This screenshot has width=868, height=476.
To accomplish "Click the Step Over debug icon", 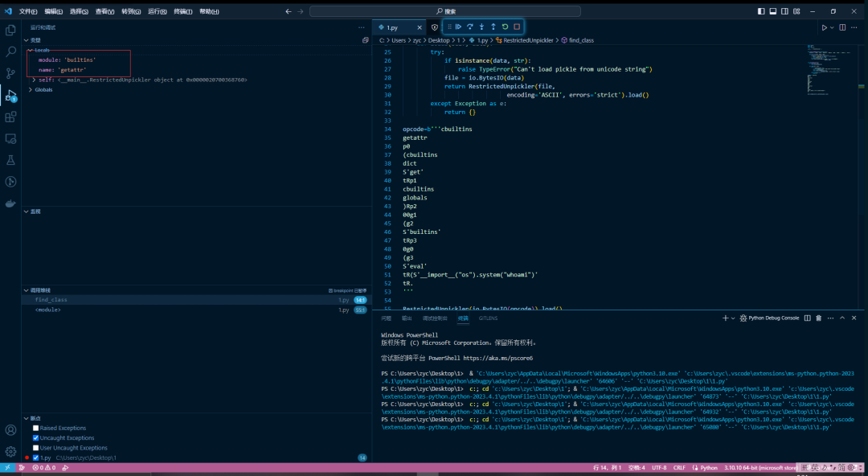I will (x=470, y=27).
